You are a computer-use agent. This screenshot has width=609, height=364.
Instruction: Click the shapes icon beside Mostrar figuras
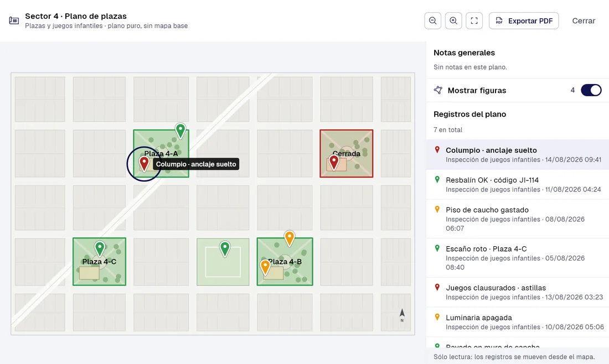tap(438, 90)
